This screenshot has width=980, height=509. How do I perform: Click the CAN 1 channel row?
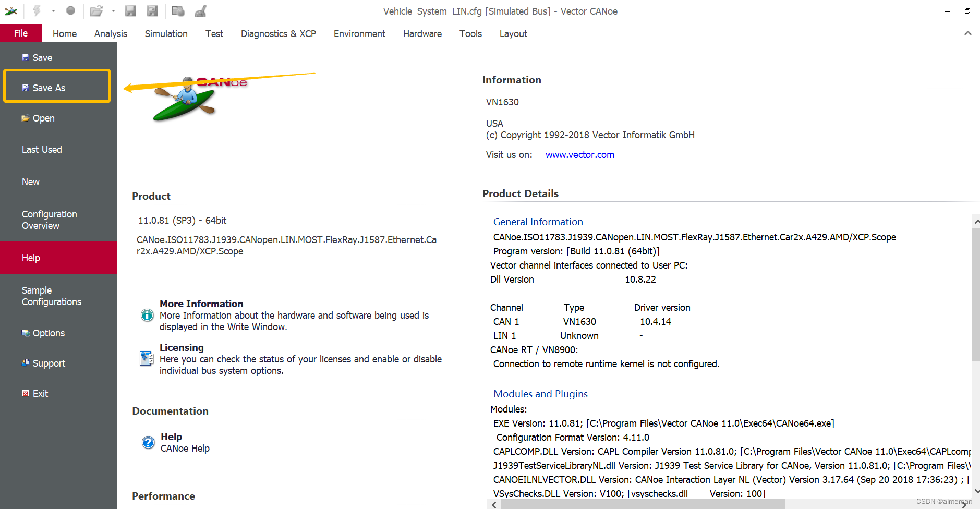pyautogui.click(x=582, y=322)
